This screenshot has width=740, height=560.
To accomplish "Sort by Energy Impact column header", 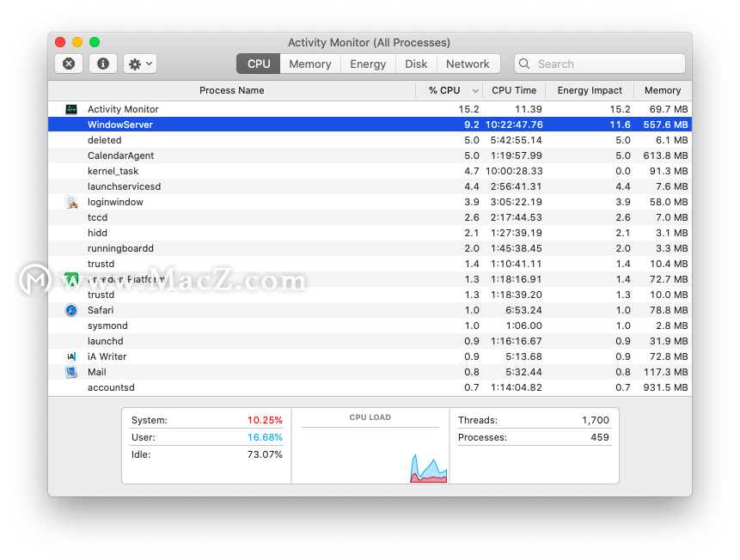I will click(x=590, y=90).
